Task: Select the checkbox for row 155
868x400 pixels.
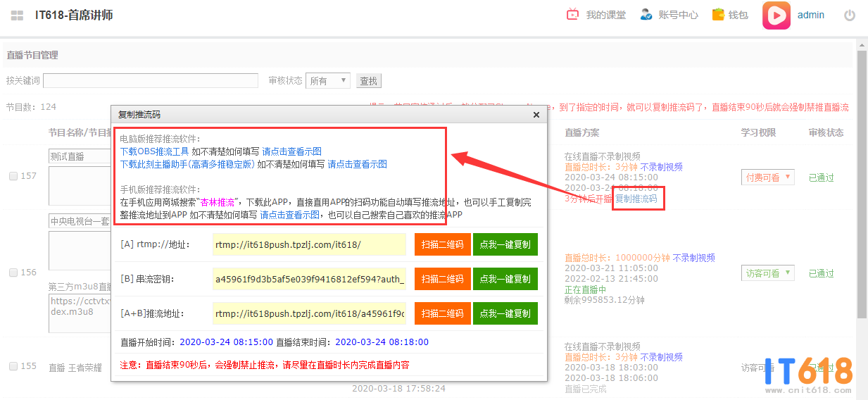Action: point(13,366)
